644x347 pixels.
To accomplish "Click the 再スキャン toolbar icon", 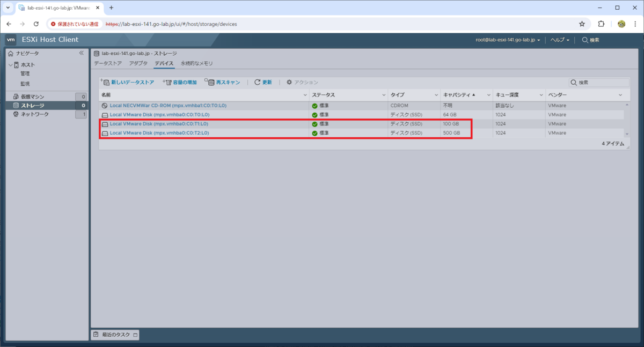I will point(210,82).
